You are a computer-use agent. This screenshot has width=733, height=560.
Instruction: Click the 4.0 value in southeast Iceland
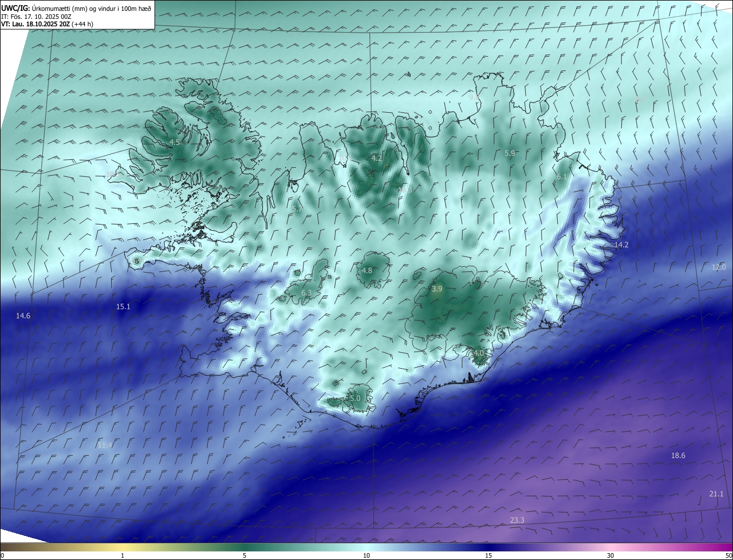point(479,353)
